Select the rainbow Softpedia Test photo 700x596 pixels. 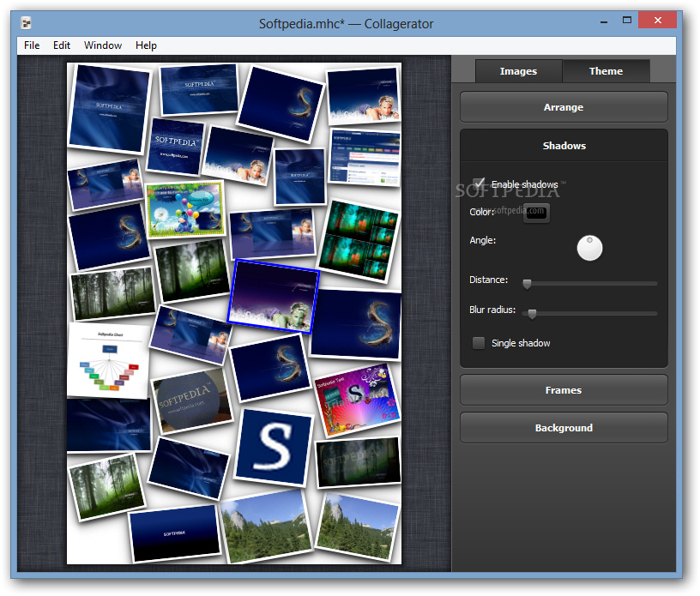[x=357, y=399]
